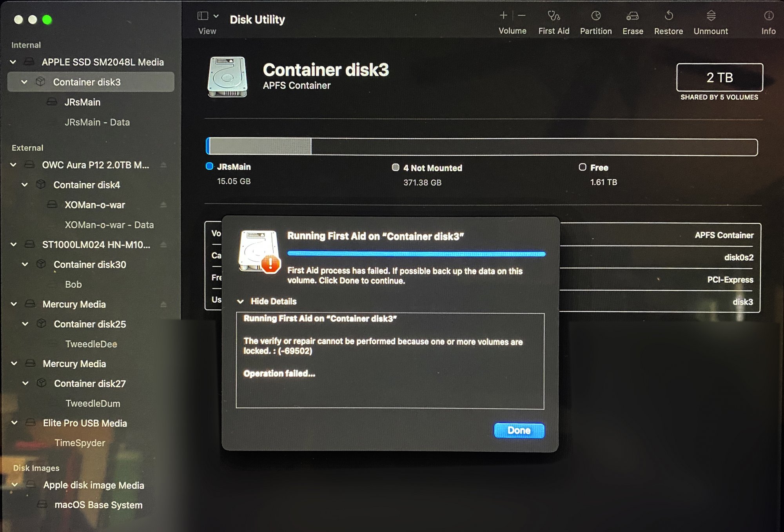The width and height of the screenshot is (784, 532).
Task: Eject the OWC Aura P12 drive
Action: coord(163,165)
